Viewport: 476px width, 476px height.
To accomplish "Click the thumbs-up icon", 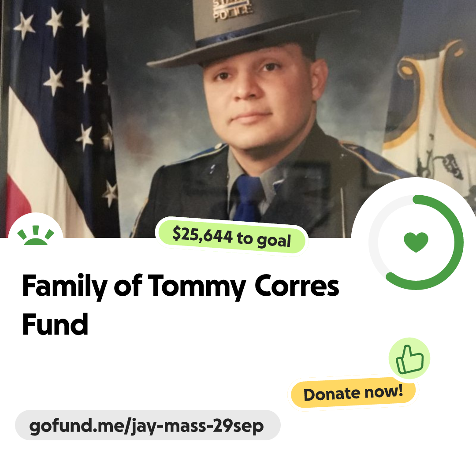I will click(x=409, y=359).
